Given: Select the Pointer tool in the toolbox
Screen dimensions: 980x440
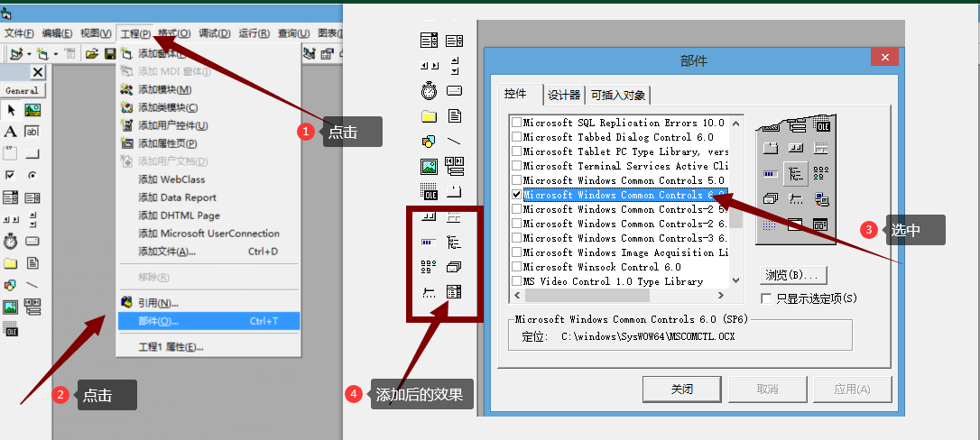Looking at the screenshot, I should [x=11, y=111].
